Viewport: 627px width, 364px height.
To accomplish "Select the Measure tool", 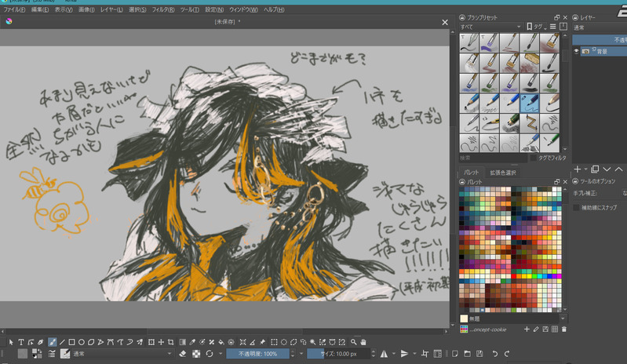I will coord(253,342).
